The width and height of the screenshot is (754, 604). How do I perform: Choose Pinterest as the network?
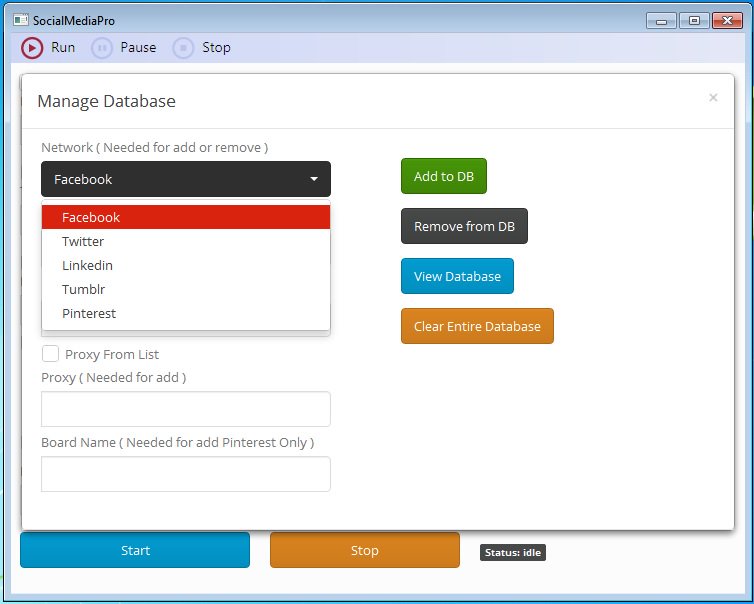click(x=186, y=313)
